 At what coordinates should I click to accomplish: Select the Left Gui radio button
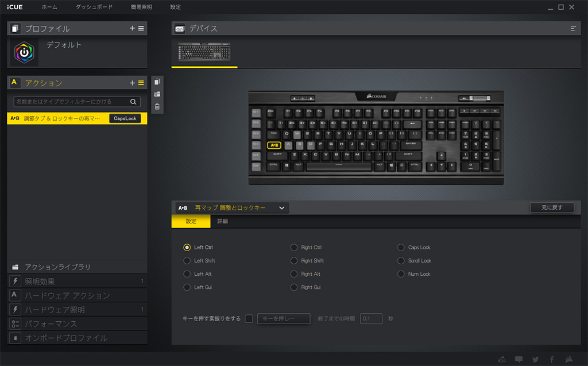pos(187,287)
